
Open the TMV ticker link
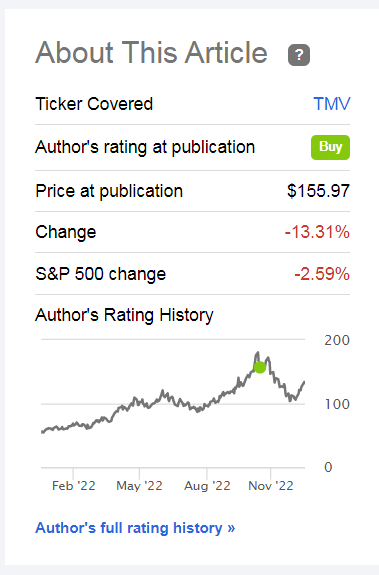coord(332,104)
